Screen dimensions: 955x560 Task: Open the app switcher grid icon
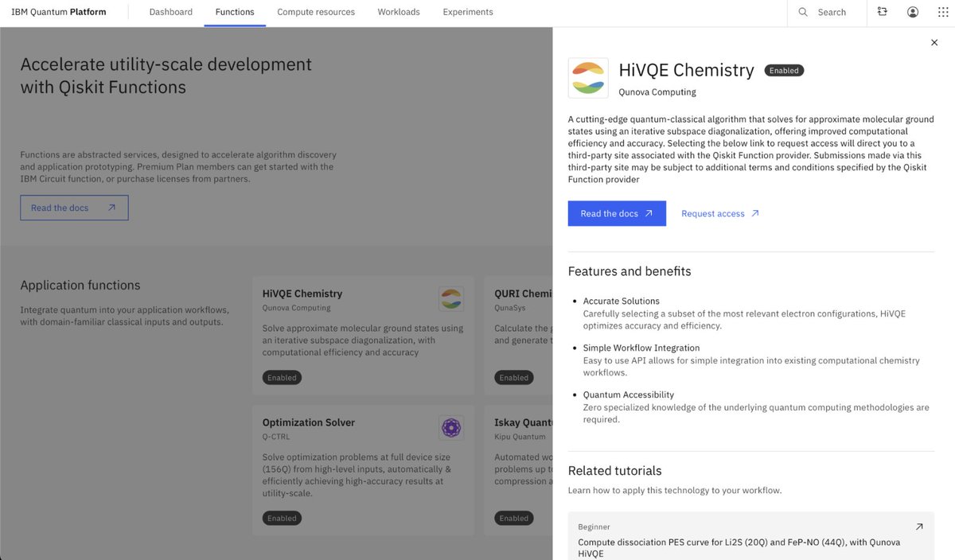click(x=943, y=13)
